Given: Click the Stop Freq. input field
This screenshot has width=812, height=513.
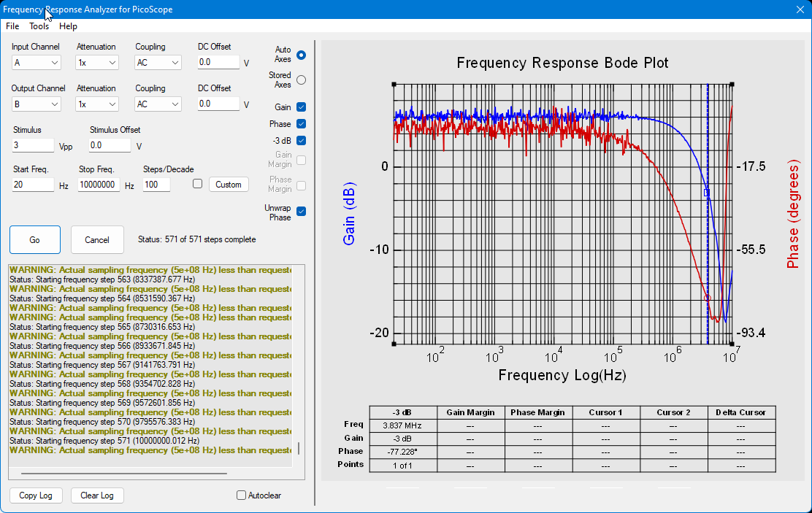Looking at the screenshot, I should (x=99, y=185).
